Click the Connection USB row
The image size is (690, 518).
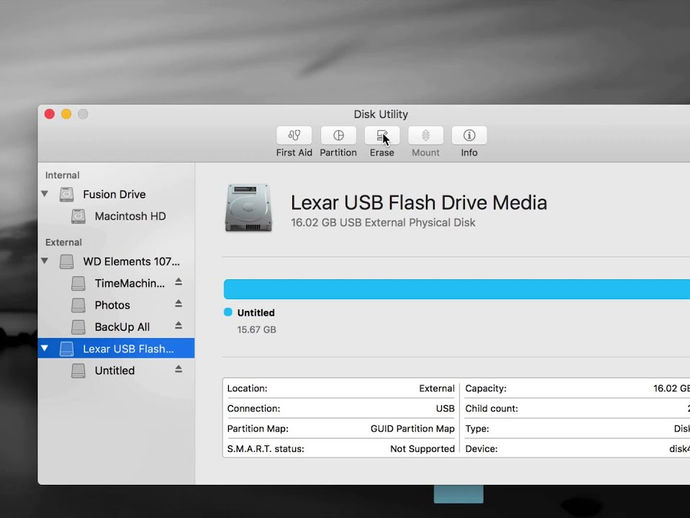341,408
